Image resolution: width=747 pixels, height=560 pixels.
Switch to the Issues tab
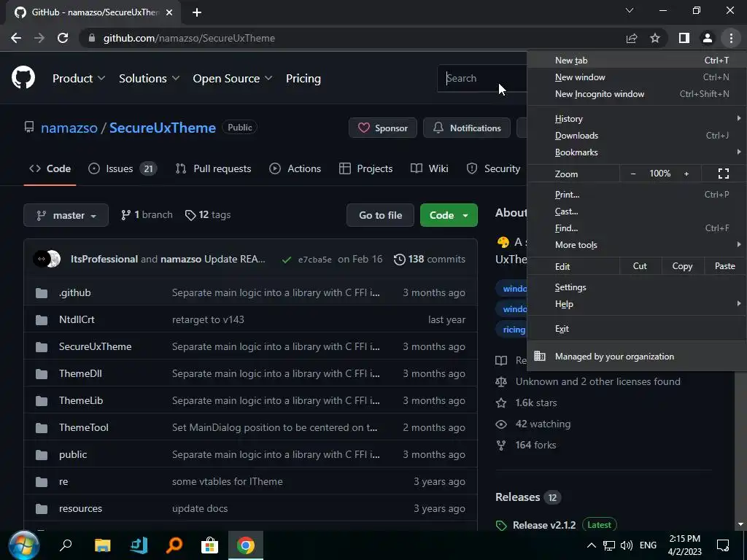pos(123,168)
